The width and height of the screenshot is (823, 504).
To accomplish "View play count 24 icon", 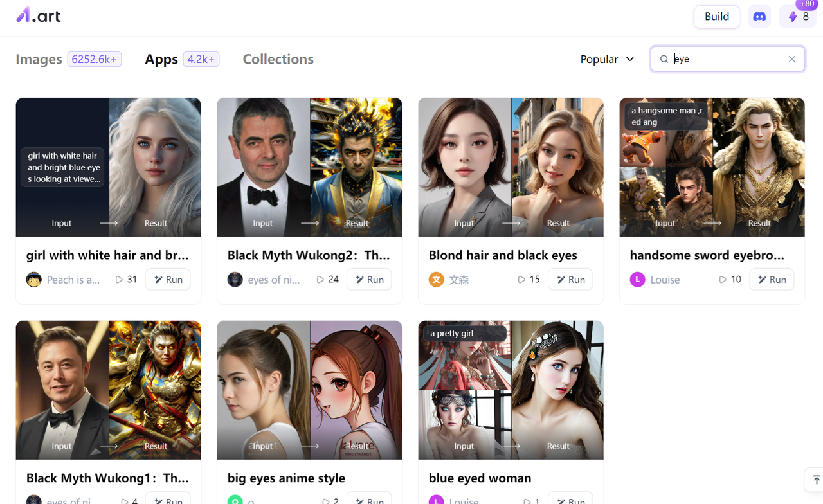I will (x=320, y=280).
